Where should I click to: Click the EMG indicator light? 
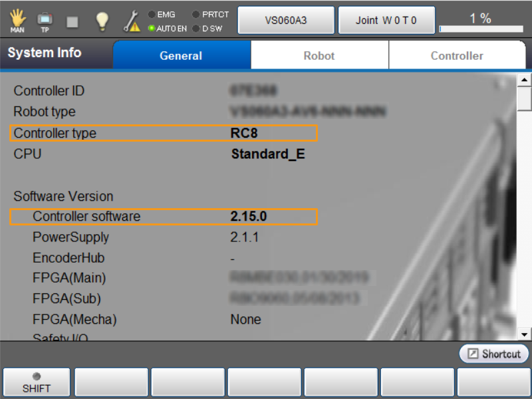pyautogui.click(x=152, y=15)
